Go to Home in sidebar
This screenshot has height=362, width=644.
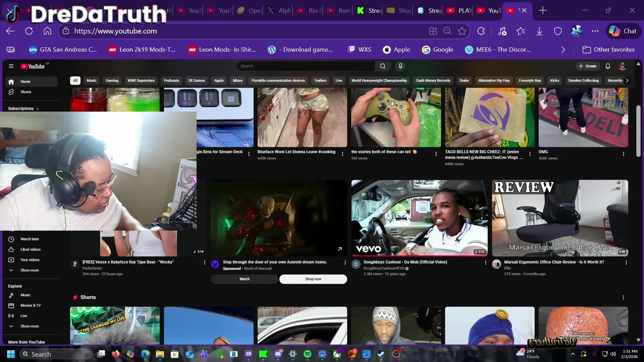pos(31,81)
